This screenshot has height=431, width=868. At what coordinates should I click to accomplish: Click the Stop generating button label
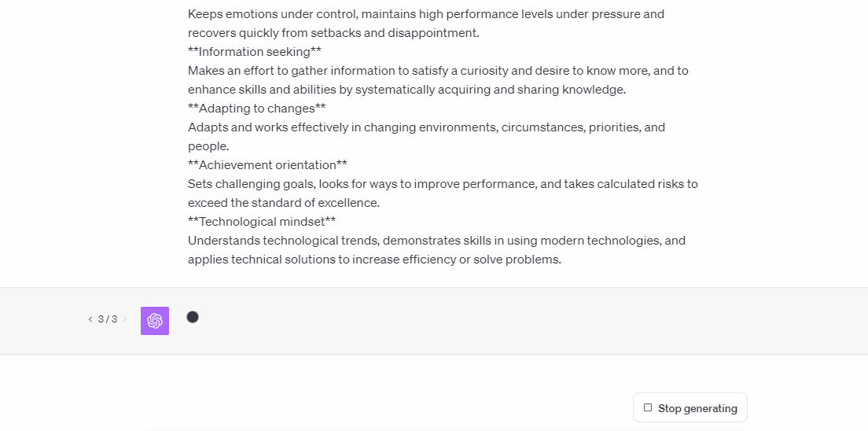coord(697,408)
